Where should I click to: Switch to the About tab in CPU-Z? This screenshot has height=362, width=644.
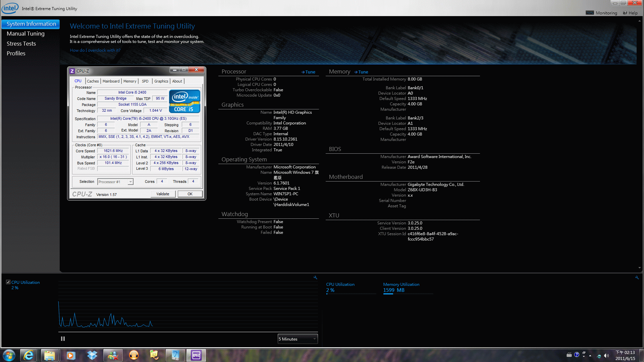[x=177, y=81]
